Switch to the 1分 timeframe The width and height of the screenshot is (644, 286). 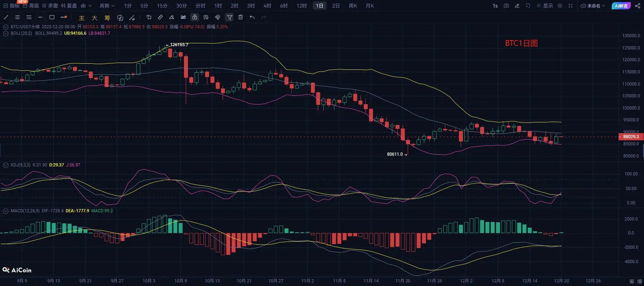pos(128,6)
